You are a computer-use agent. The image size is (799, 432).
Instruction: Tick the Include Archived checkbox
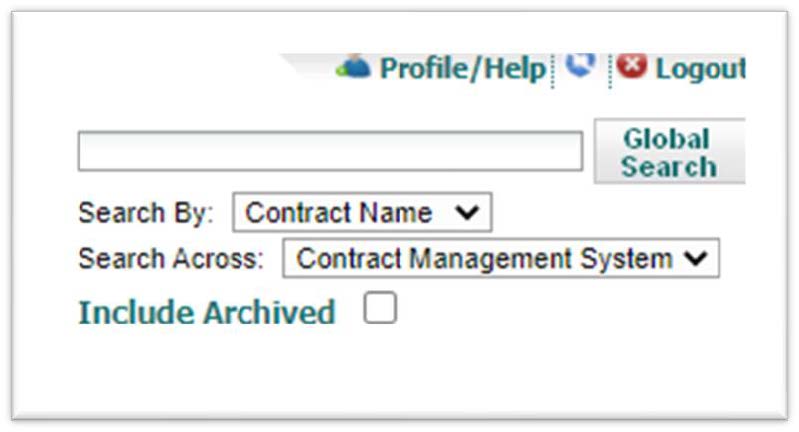[380, 309]
